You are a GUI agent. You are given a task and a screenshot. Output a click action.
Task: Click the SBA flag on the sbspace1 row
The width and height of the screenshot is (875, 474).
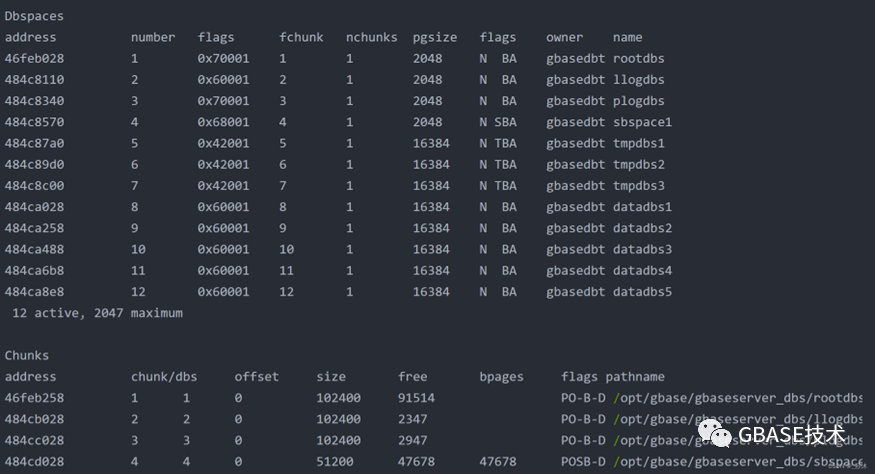coord(506,122)
